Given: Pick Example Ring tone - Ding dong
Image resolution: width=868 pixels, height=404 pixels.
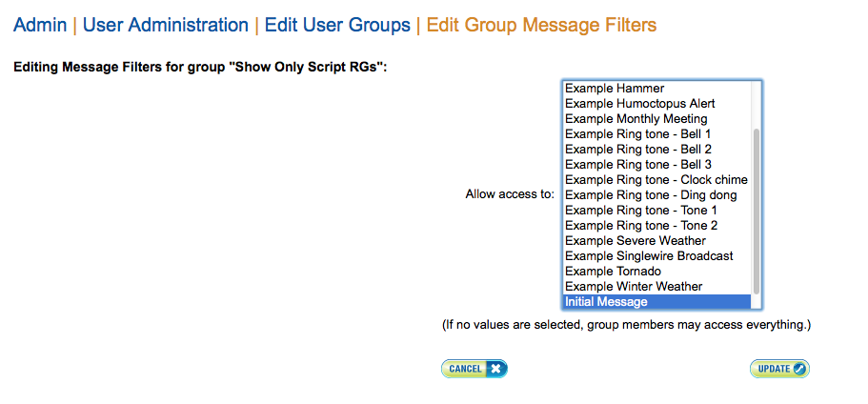Looking at the screenshot, I should click(x=657, y=194).
